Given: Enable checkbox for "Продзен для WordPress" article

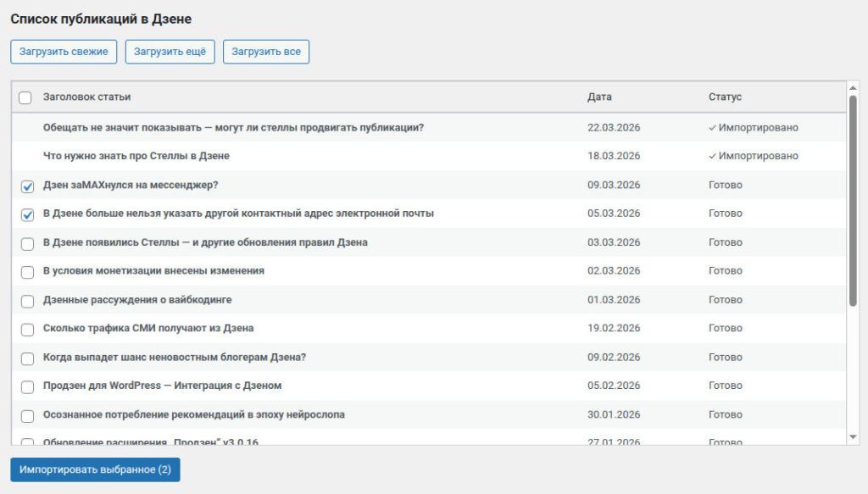Looking at the screenshot, I should (x=27, y=388).
